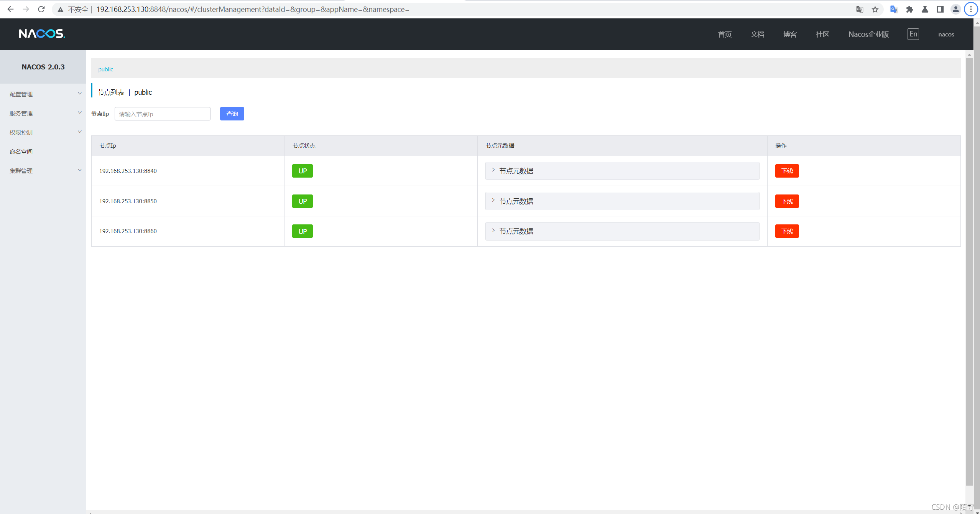The width and height of the screenshot is (980, 514).
Task: Open 命名空间 in sidebar
Action: (21, 152)
